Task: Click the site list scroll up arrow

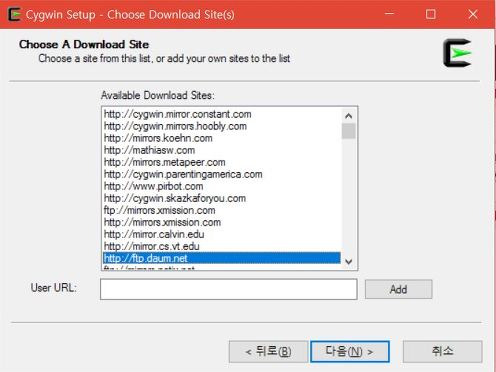Action: (349, 116)
